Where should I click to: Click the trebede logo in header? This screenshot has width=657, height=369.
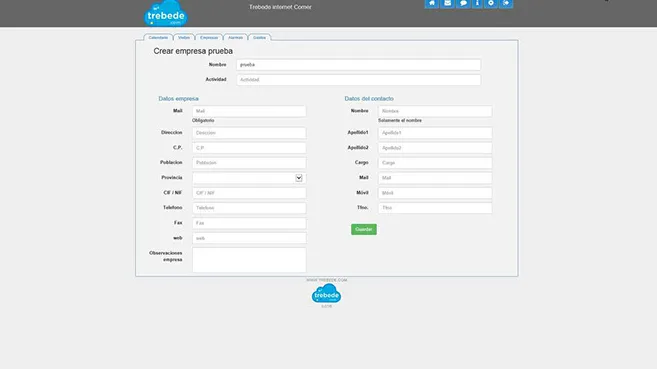pos(166,13)
